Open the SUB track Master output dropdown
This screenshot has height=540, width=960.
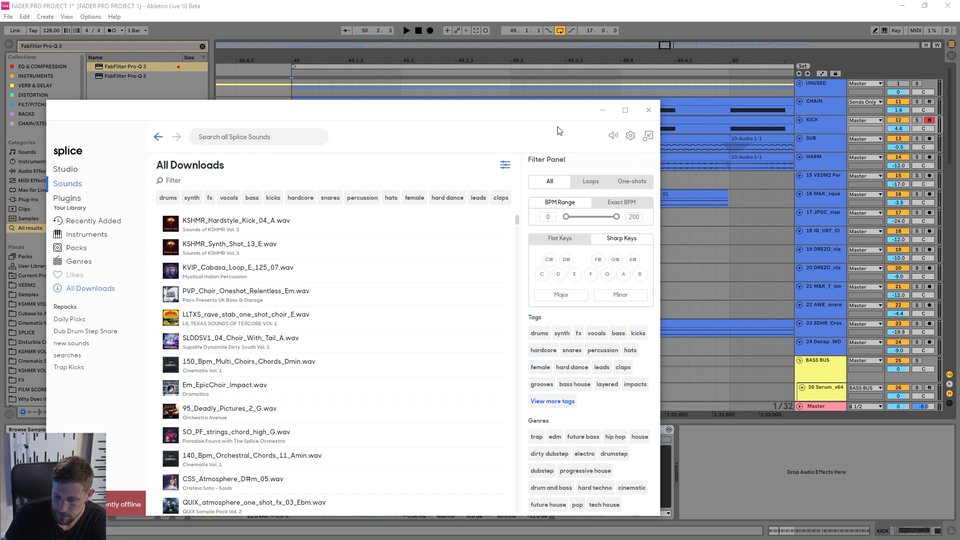[x=865, y=139]
